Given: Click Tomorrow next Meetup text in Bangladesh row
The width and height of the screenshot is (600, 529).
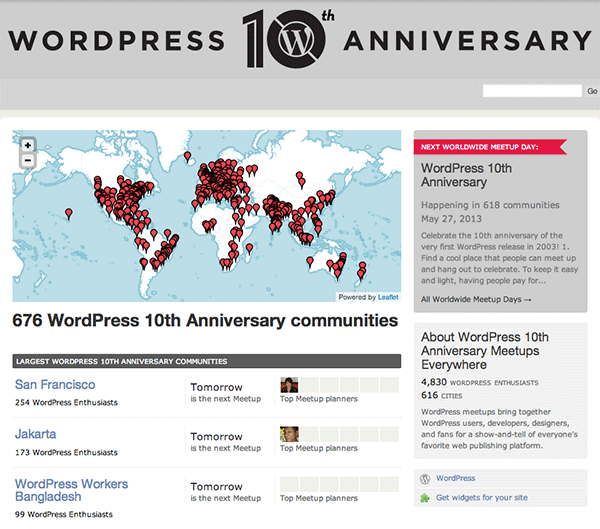Looking at the screenshot, I should point(226,492).
